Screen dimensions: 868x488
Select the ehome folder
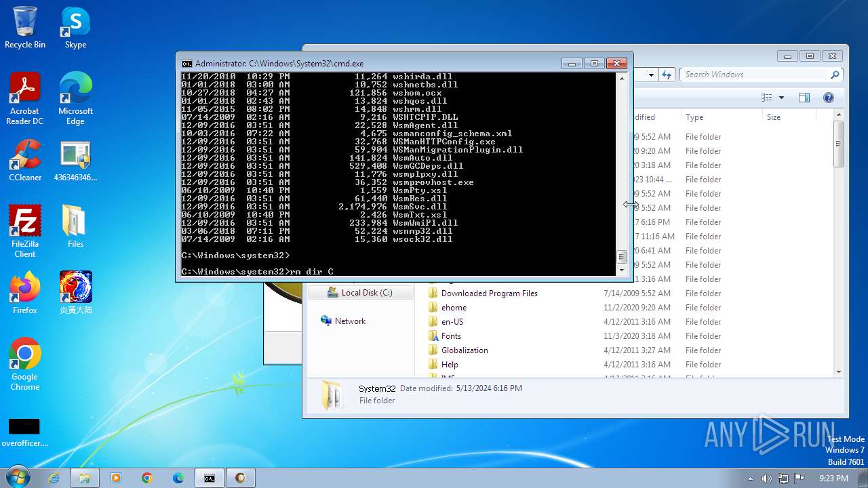point(454,308)
